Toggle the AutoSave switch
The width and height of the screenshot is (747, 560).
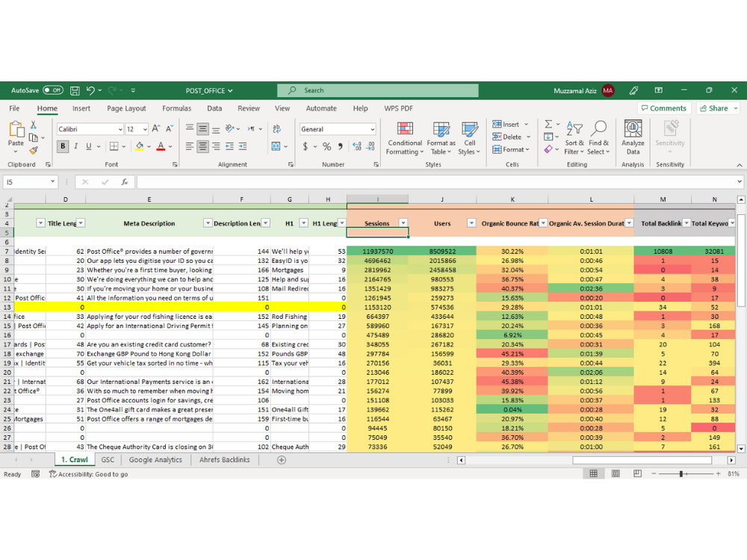(53, 90)
